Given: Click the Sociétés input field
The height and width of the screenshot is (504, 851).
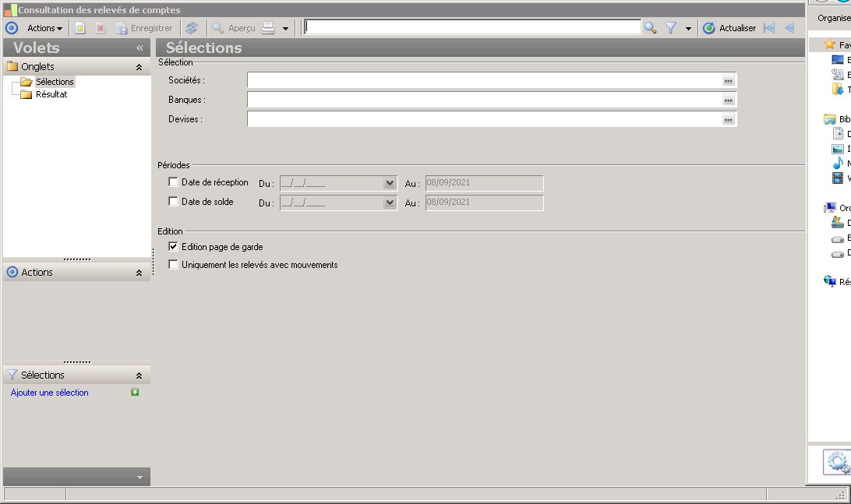Looking at the screenshot, I should [x=484, y=80].
